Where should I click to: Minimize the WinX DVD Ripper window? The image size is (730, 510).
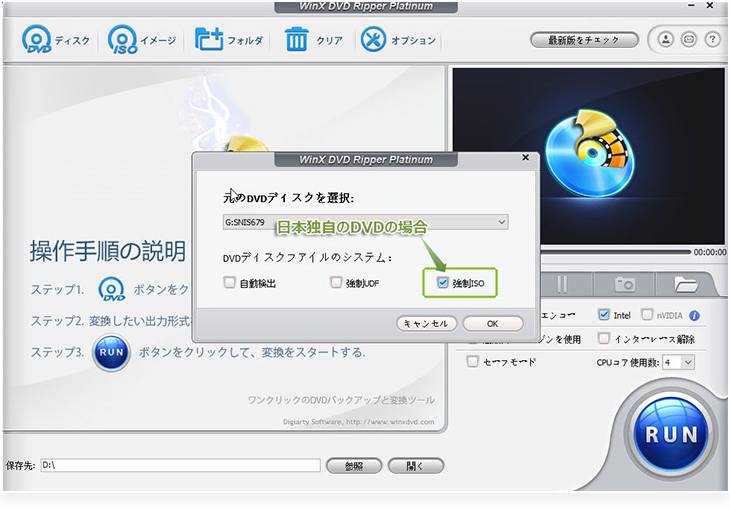click(691, 6)
